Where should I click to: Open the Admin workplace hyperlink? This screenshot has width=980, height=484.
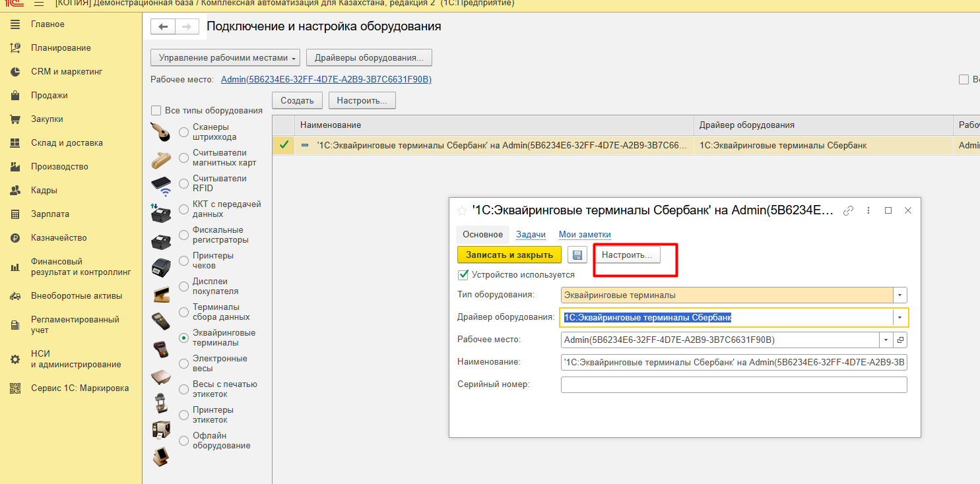point(326,80)
